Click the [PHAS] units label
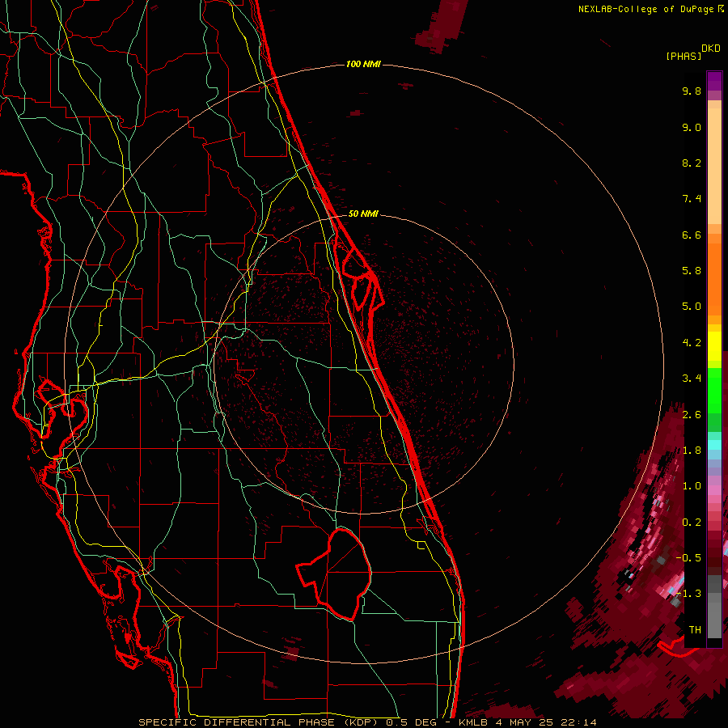The image size is (728, 728). tap(684, 56)
